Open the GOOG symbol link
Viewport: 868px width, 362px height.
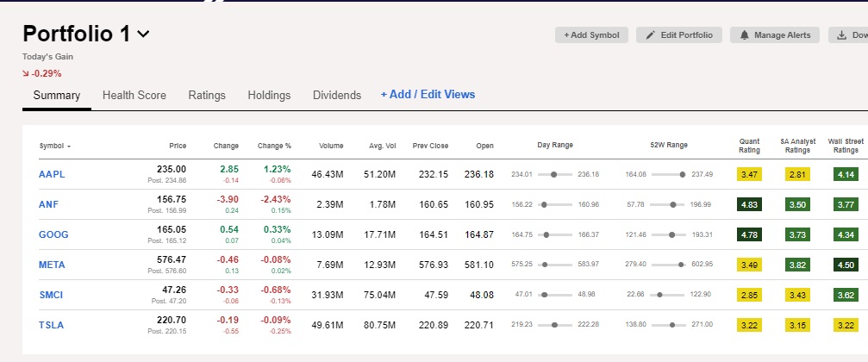point(53,234)
